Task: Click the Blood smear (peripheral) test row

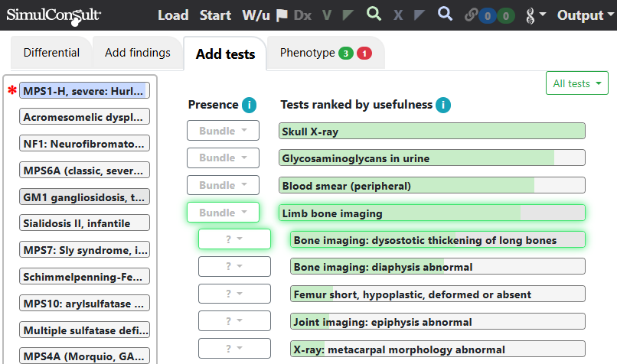Action: pyautogui.click(x=432, y=186)
